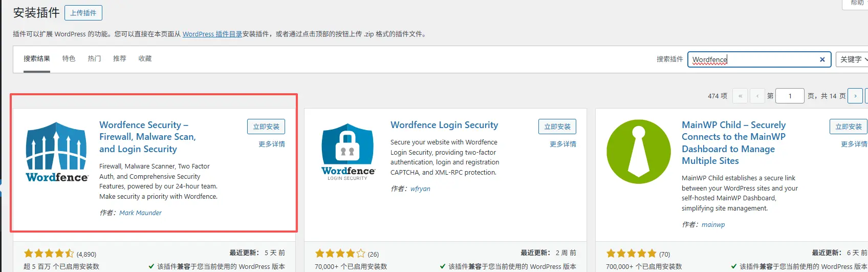Viewport: 868px width, 272px height.
Task: Click the 安装插件 page heading
Action: click(x=36, y=13)
